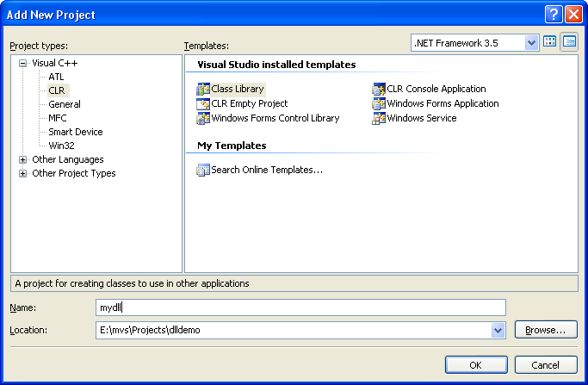Close the Add New Project dialog
The image size is (588, 385).
pyautogui.click(x=573, y=15)
